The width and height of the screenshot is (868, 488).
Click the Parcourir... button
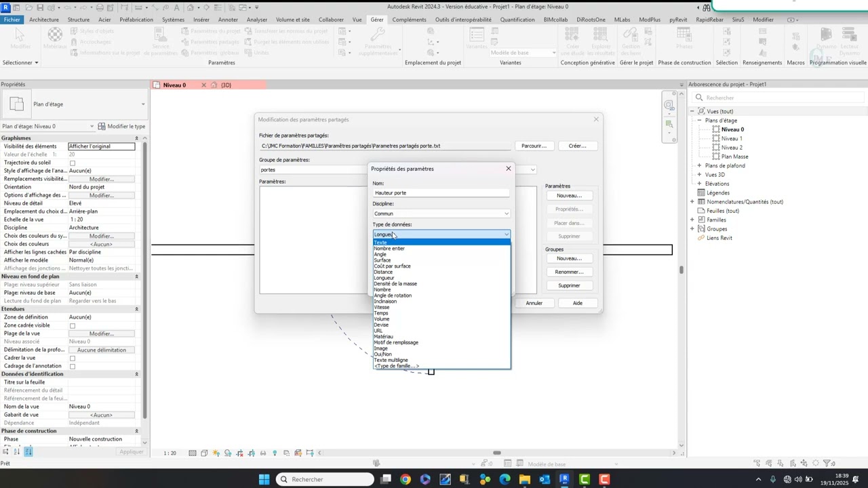pyautogui.click(x=534, y=146)
